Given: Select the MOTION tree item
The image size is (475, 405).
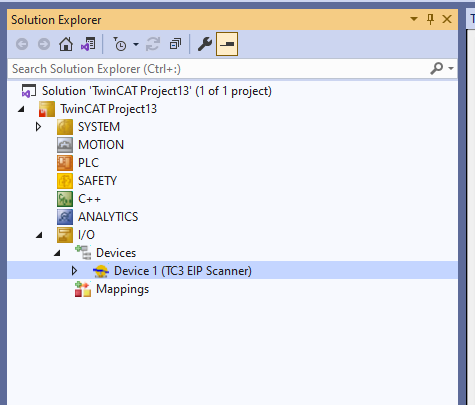Looking at the screenshot, I should pos(101,145).
